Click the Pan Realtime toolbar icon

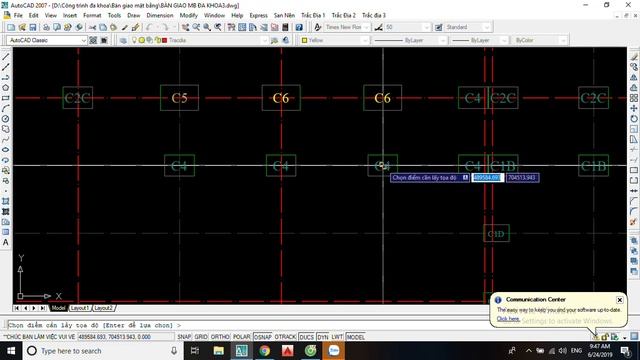pos(185,27)
